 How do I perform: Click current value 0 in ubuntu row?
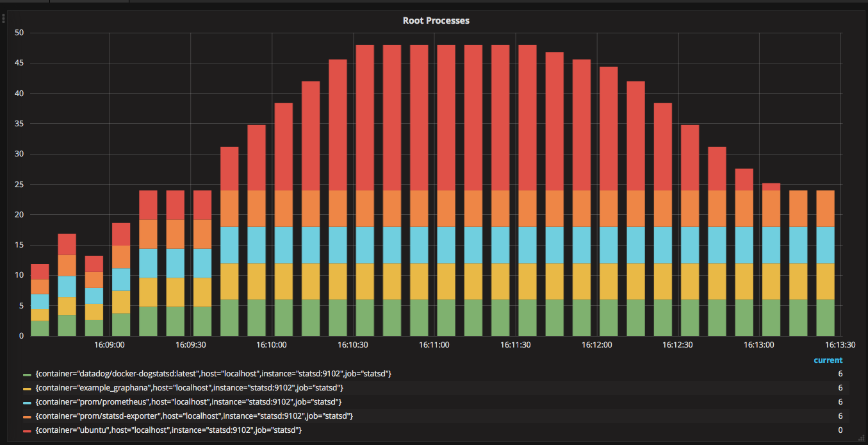click(840, 430)
